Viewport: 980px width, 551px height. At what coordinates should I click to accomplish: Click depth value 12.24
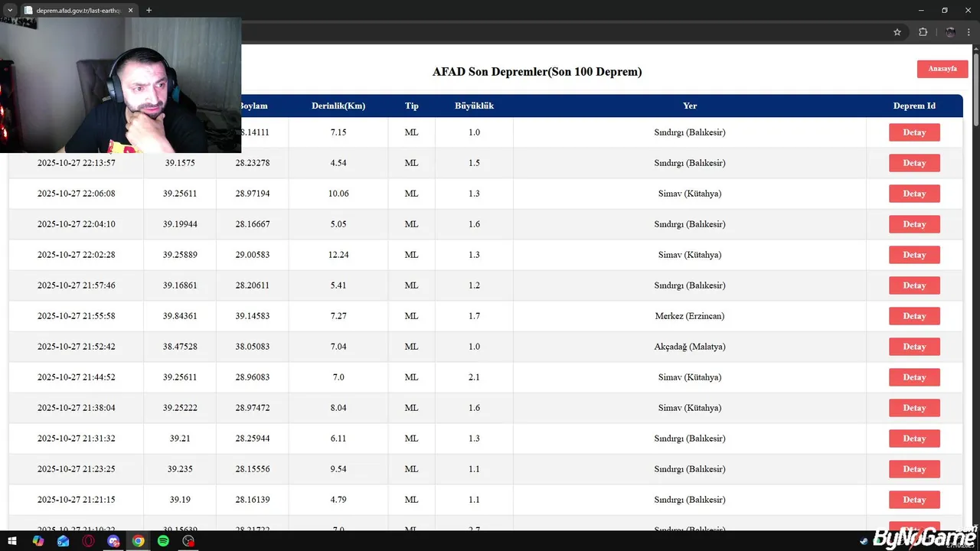click(x=338, y=255)
